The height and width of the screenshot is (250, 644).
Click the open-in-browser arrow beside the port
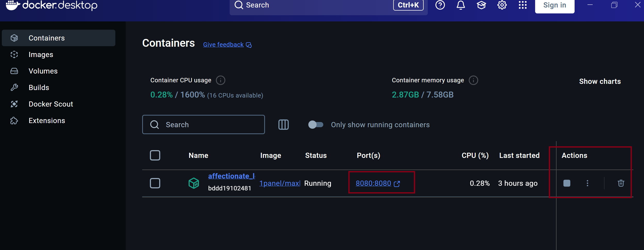(397, 184)
